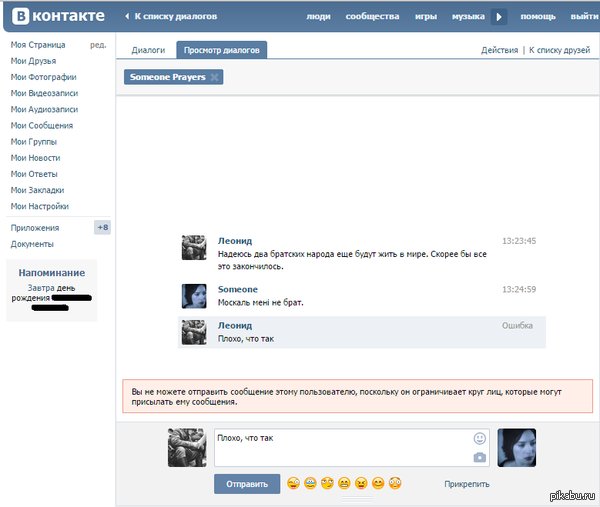Click the Отправить send button
Image resolution: width=600 pixels, height=507 pixels.
[247, 484]
